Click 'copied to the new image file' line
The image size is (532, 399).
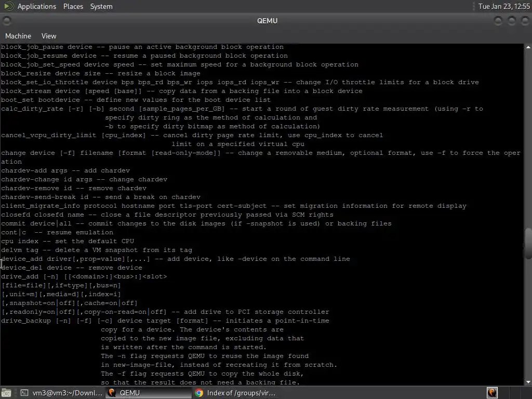[202, 338]
